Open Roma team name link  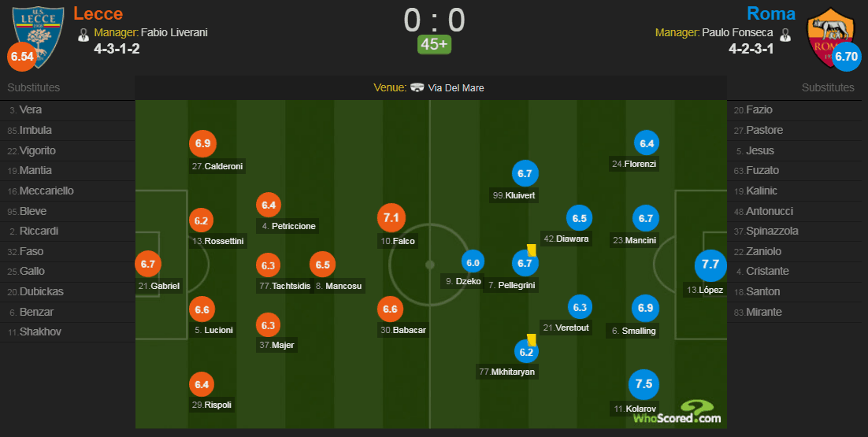coord(771,13)
